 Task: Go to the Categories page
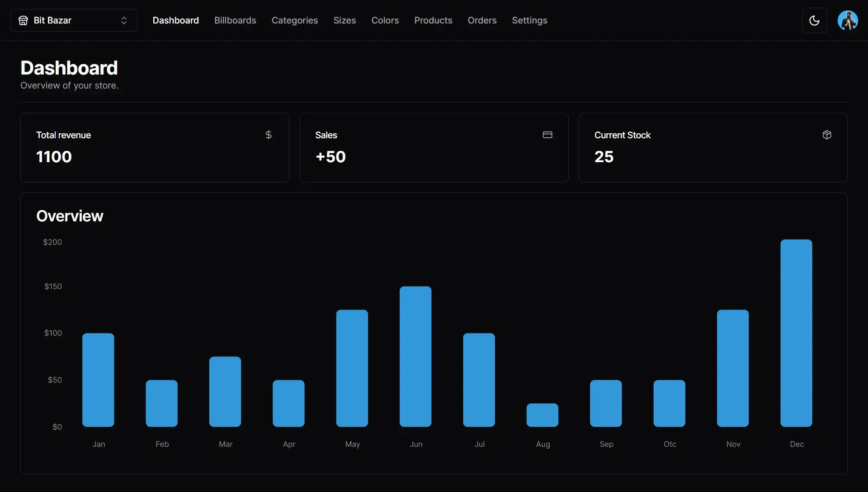click(x=295, y=20)
